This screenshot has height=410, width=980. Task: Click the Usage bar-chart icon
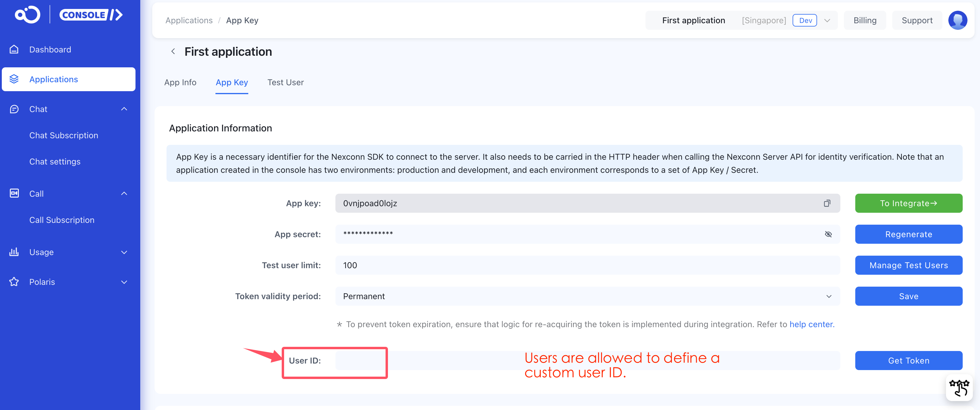[14, 252]
